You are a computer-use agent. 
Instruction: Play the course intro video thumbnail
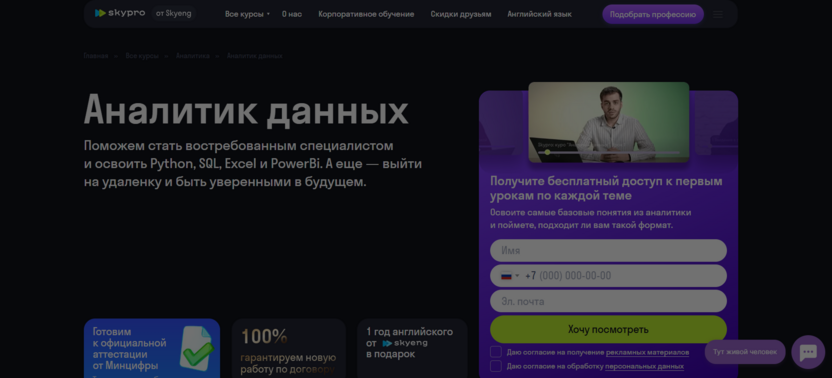coord(609,122)
